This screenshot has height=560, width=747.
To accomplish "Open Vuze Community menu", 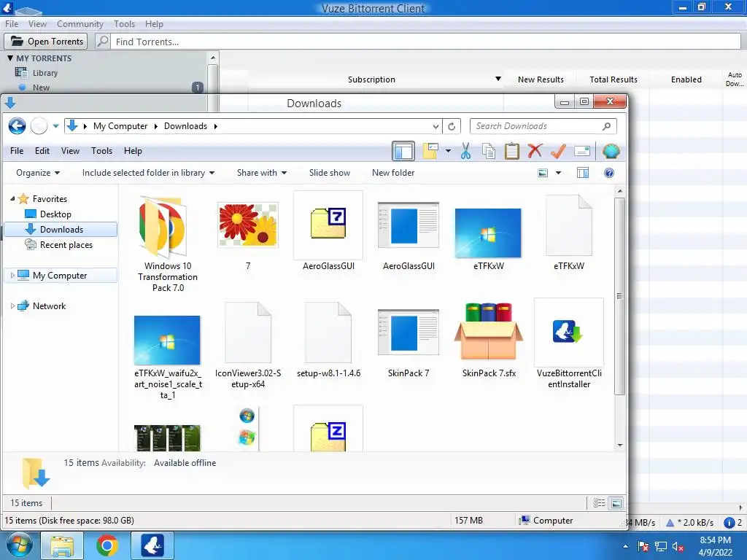I will [80, 24].
